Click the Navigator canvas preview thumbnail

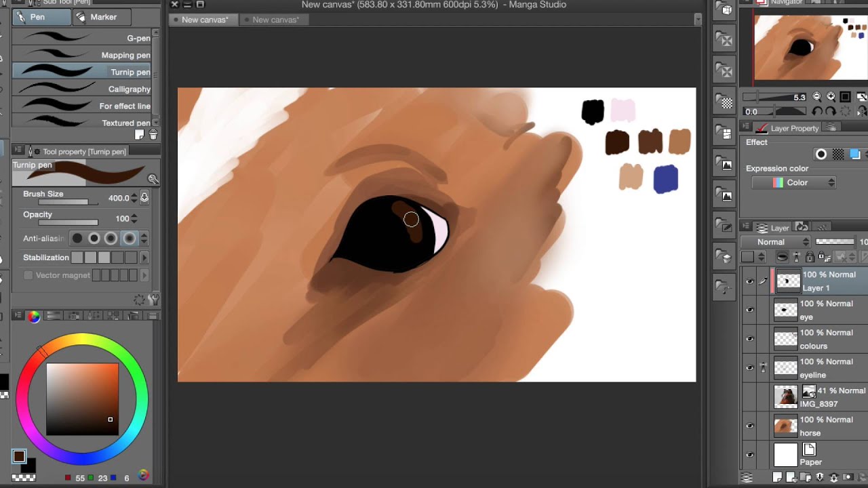pos(810,47)
